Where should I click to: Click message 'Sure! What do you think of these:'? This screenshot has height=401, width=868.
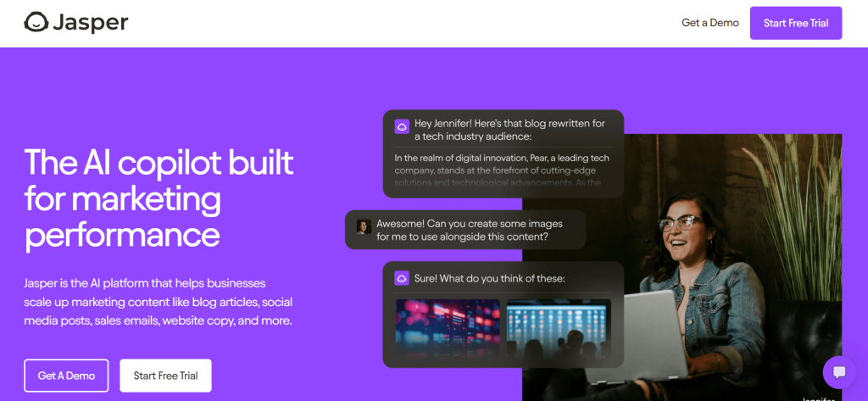coord(489,279)
